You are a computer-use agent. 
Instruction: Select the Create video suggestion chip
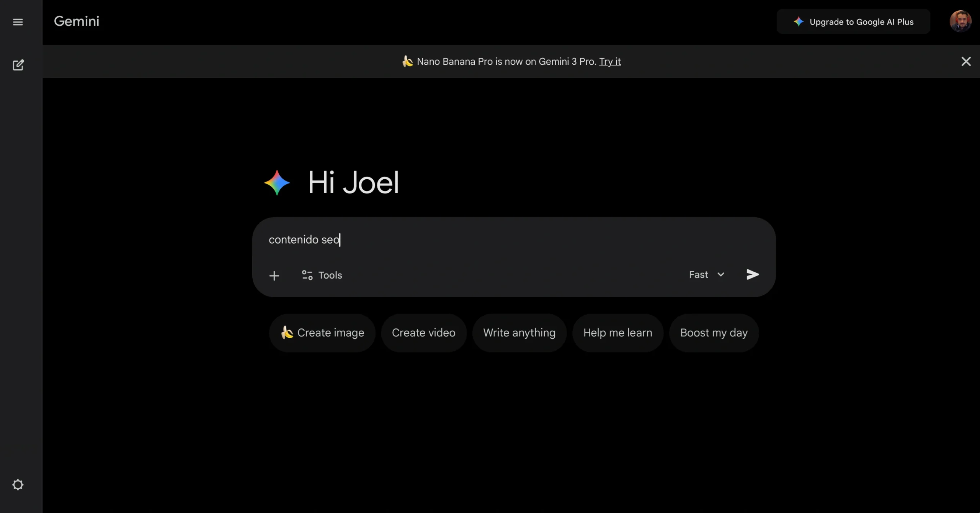click(x=423, y=333)
